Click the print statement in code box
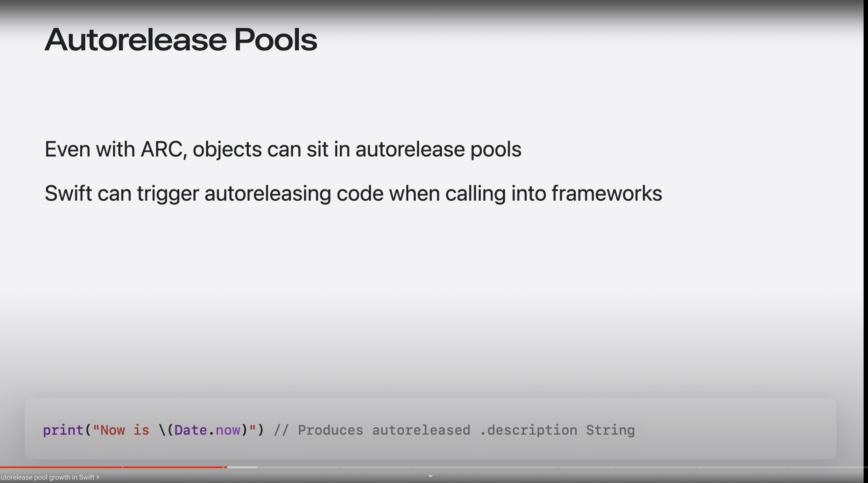The image size is (868, 483). click(153, 430)
